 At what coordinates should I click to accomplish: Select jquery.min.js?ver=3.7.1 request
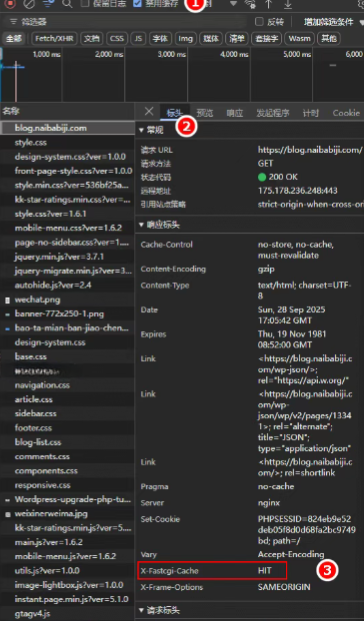[67, 257]
